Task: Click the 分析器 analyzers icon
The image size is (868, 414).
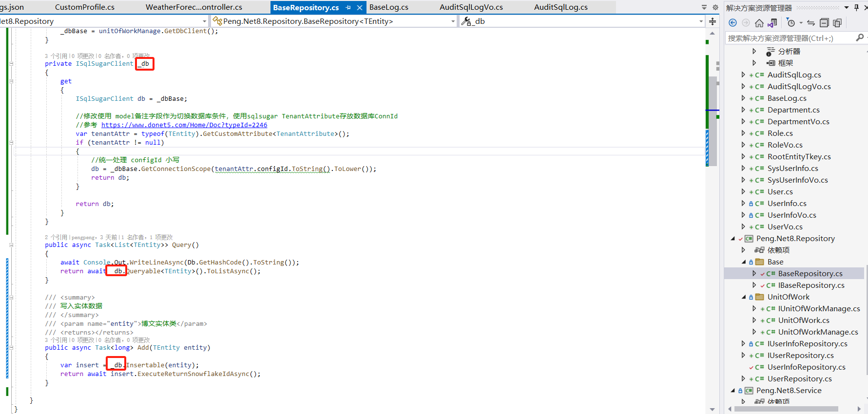Action: point(770,52)
